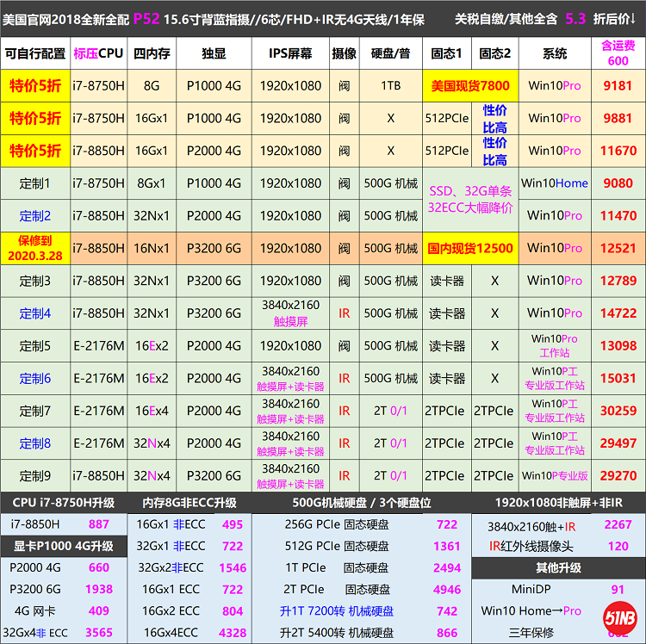This screenshot has height=644, width=646.
Task: Select the MiniDP upgrade option
Action: point(509,590)
